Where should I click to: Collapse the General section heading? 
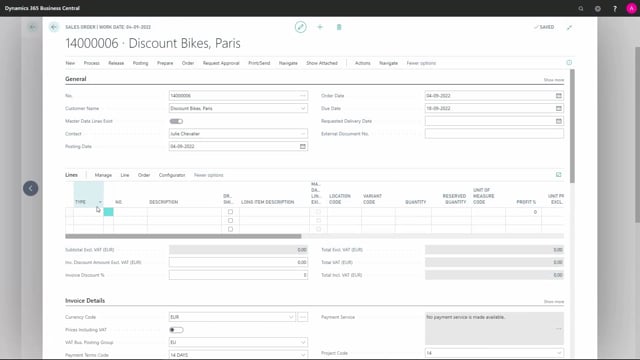pyautogui.click(x=76, y=79)
